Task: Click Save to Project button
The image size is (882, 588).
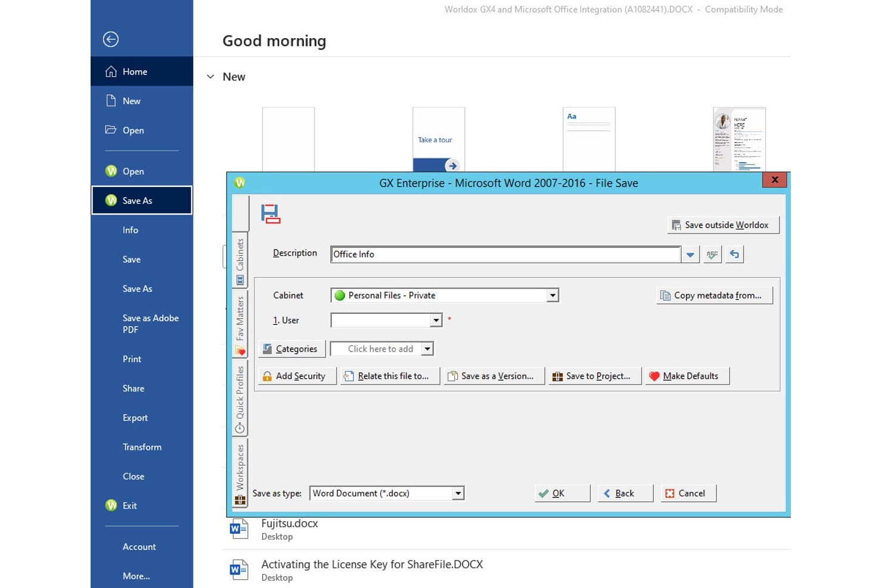Action: [x=595, y=377]
